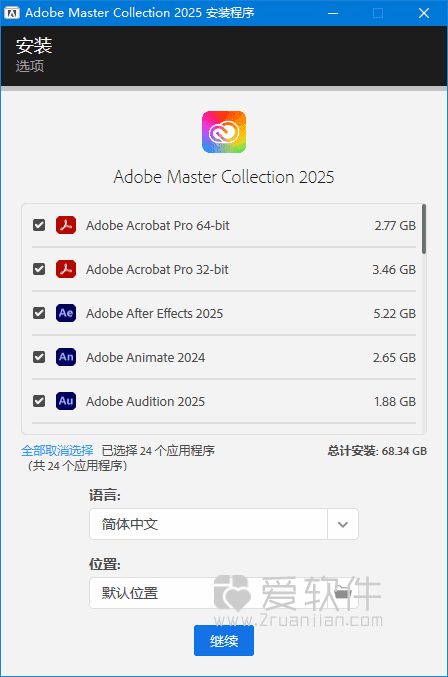This screenshot has height=677, width=448.
Task: Click the Acrobat Pro 64-bit app icon
Action: [66, 225]
